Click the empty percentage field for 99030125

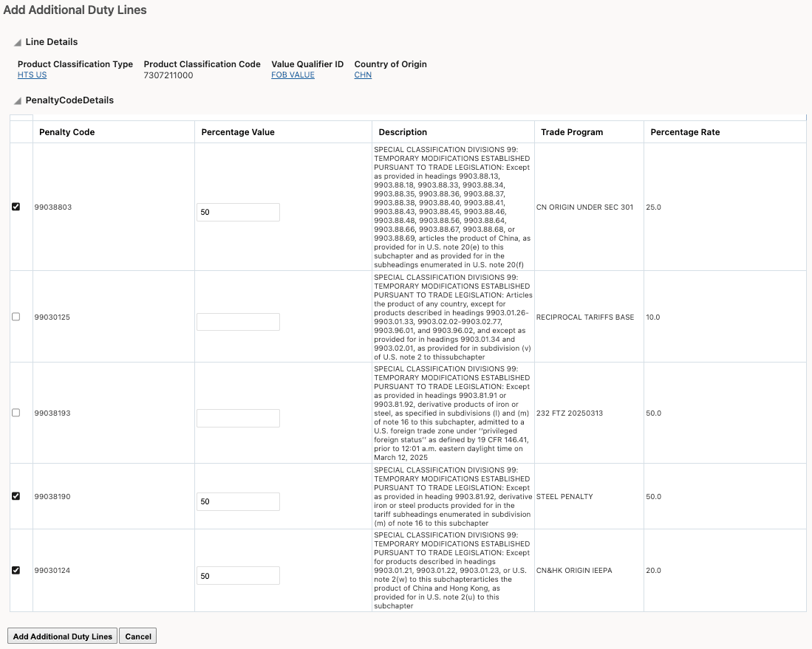[238, 321]
